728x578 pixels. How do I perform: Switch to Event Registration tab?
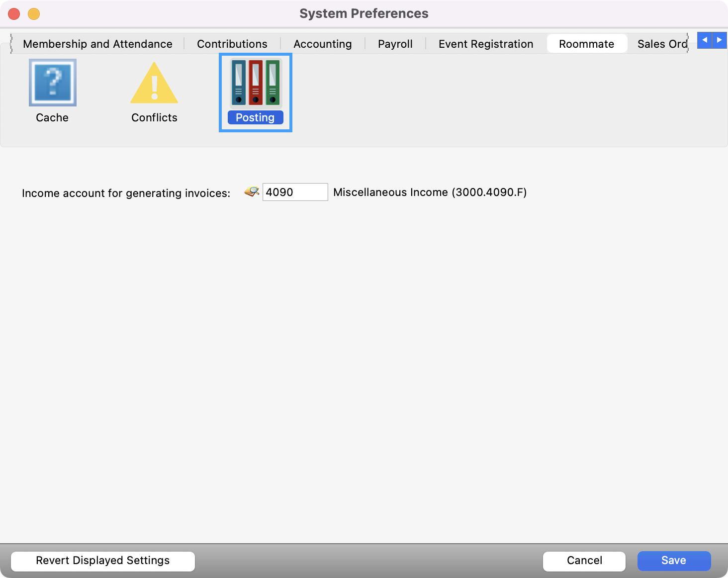pyautogui.click(x=485, y=44)
